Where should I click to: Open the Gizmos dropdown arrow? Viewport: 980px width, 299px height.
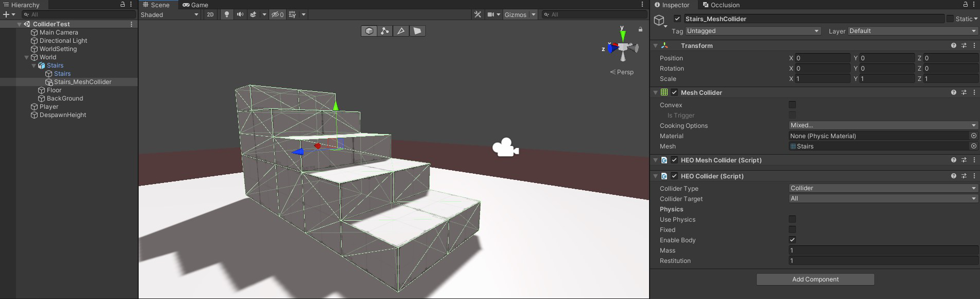[x=534, y=14]
